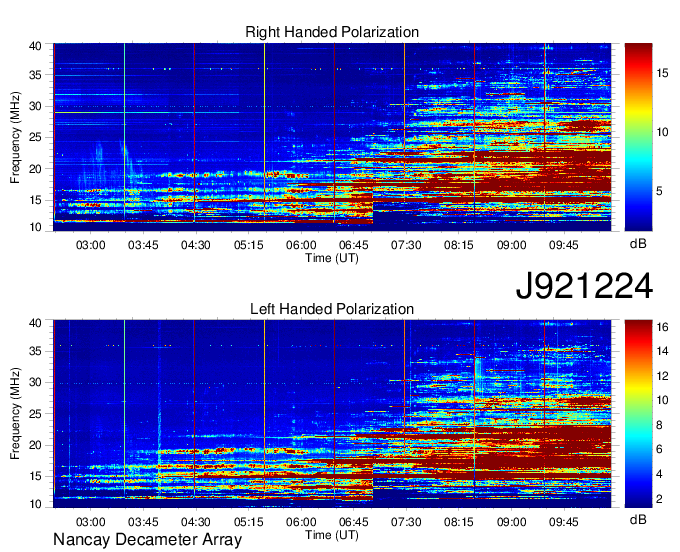Viewport: 680px width, 552px height.
Task: Click 07:30 tick on bottom plot
Action: coord(406,522)
